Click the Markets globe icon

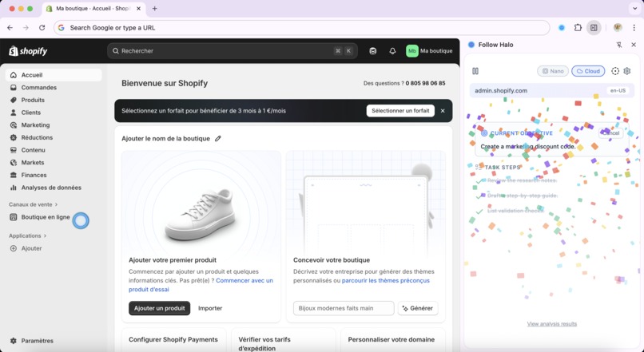point(14,163)
